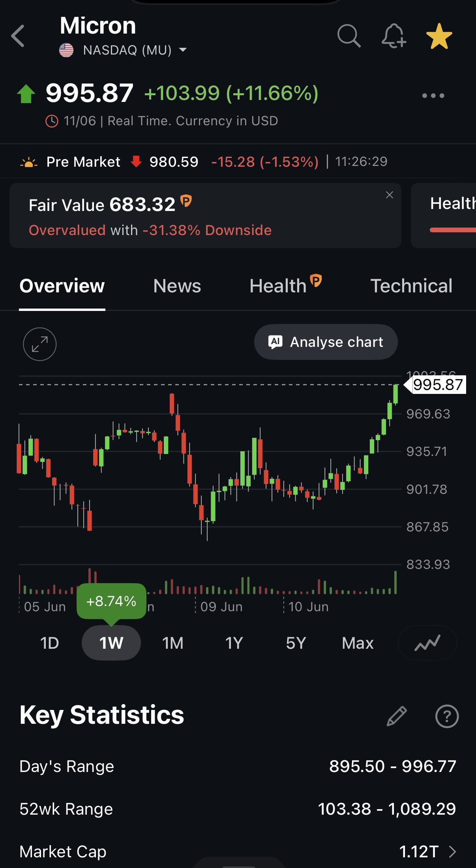Tap the red Pre Market down arrow

[136, 161]
